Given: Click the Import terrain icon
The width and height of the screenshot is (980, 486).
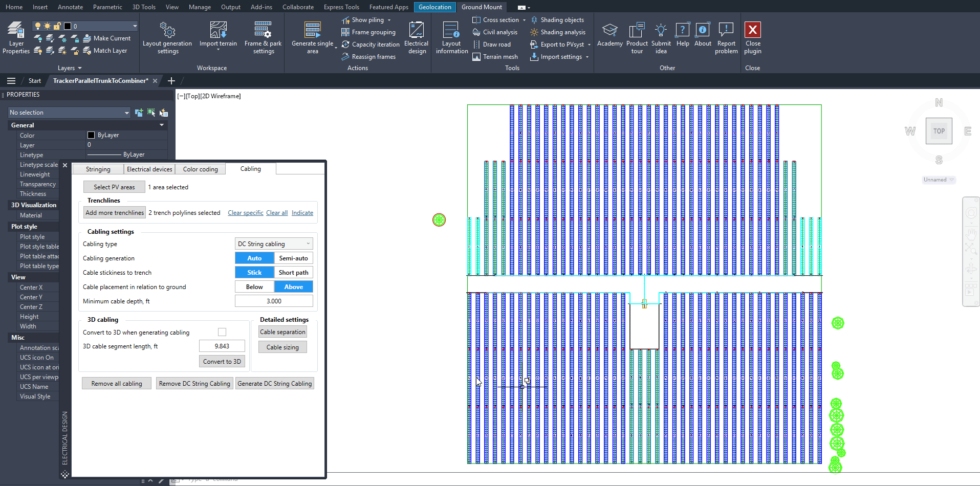Looking at the screenshot, I should pyautogui.click(x=218, y=30).
